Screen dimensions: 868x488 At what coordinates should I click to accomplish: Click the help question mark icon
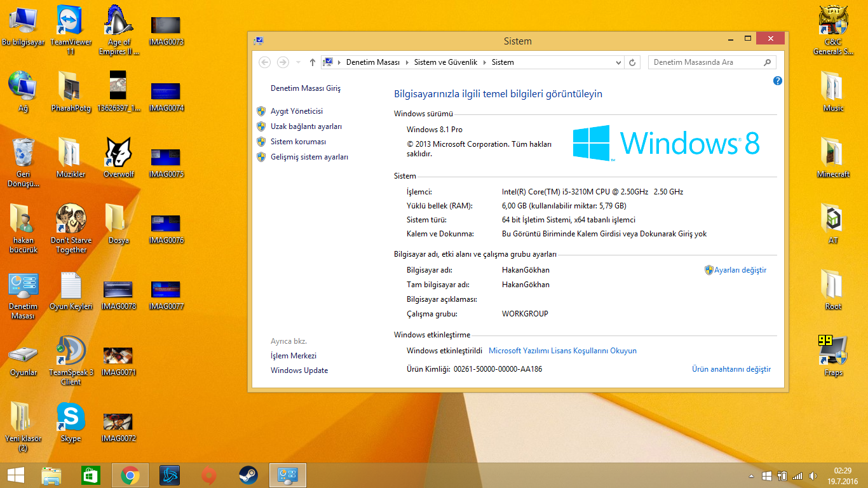point(777,81)
